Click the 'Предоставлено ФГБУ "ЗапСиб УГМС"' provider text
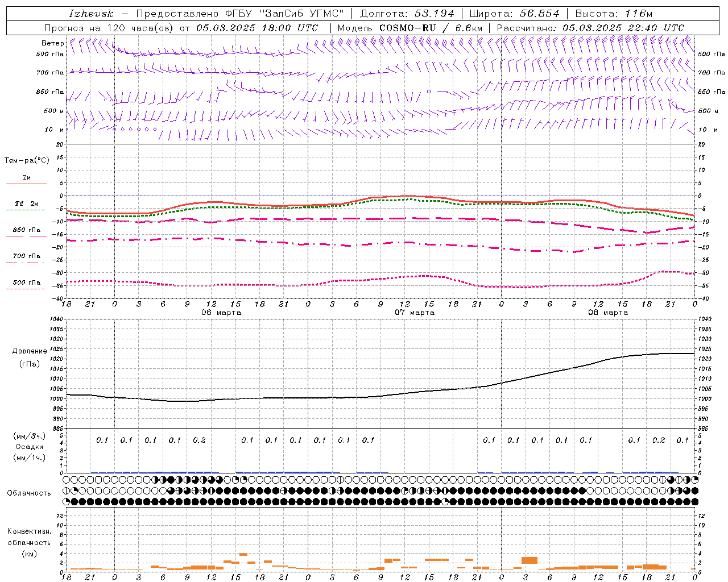 point(240,14)
